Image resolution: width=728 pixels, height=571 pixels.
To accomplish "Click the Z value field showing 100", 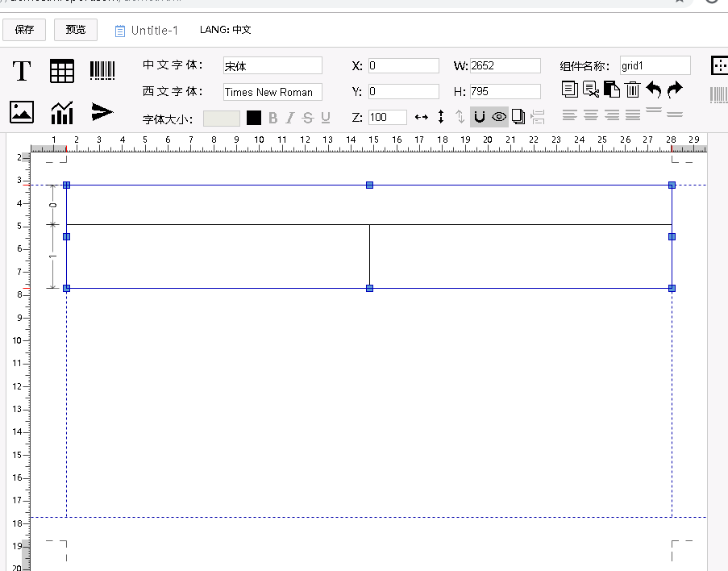I will point(388,117).
